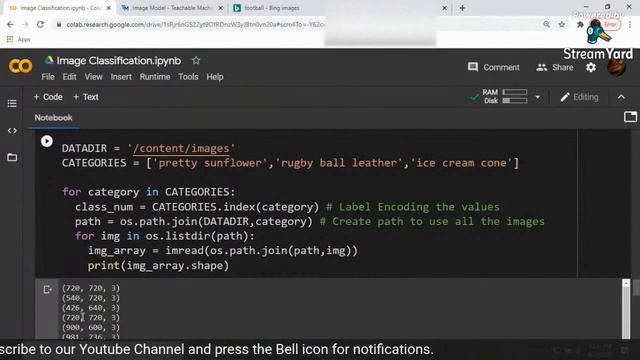The width and height of the screenshot is (640, 360).
Task: Click the Label Encoding comment
Action: [x=413, y=207]
